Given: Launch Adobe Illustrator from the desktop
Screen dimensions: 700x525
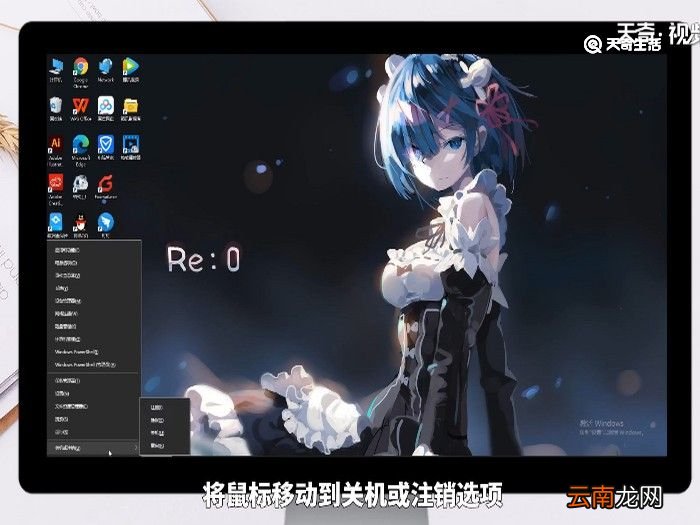Looking at the screenshot, I should [56, 151].
